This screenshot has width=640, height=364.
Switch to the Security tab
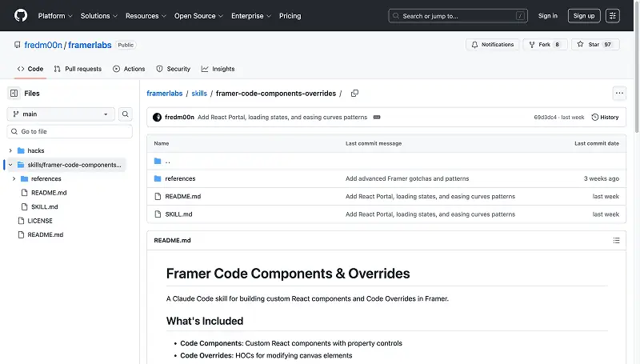[x=173, y=69]
